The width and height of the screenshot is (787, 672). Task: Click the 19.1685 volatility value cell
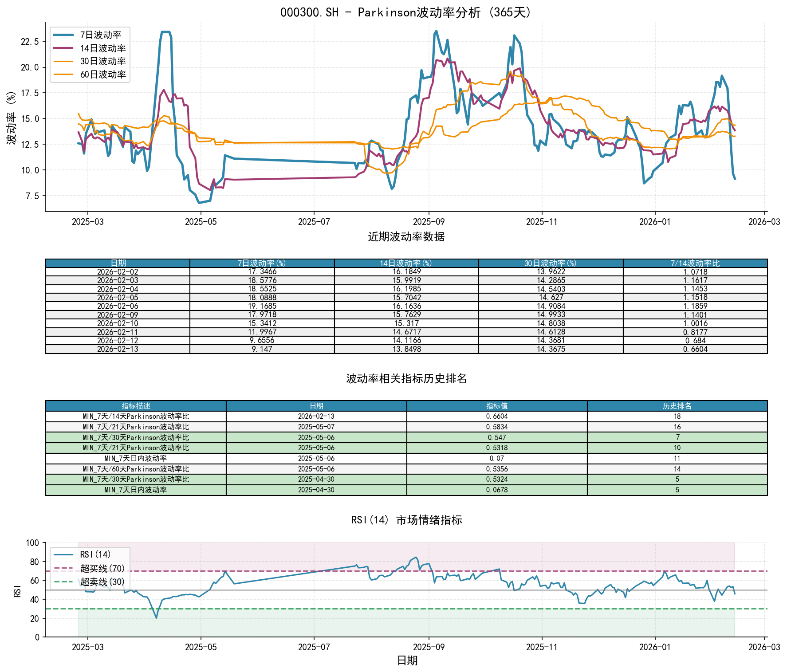tap(262, 306)
